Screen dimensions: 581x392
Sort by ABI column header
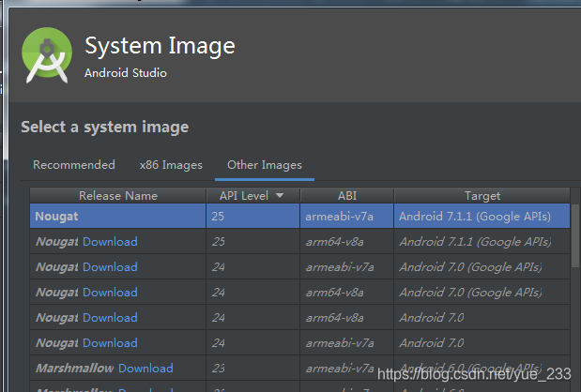tap(347, 195)
